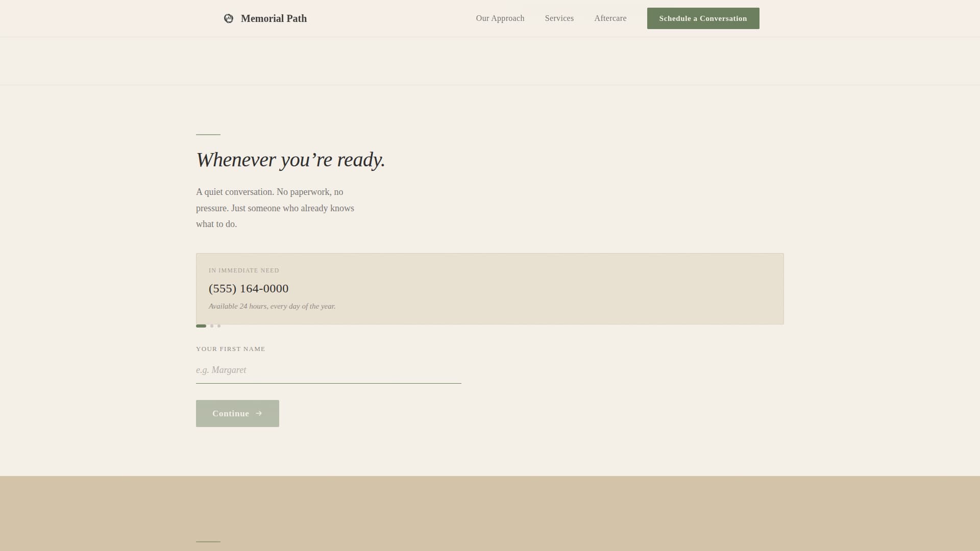Click the Memorial Path brand name
This screenshot has width=980, height=551.
(x=274, y=18)
